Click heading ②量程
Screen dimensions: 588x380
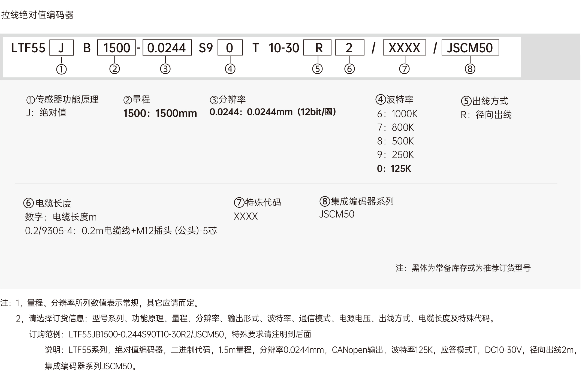137,99
